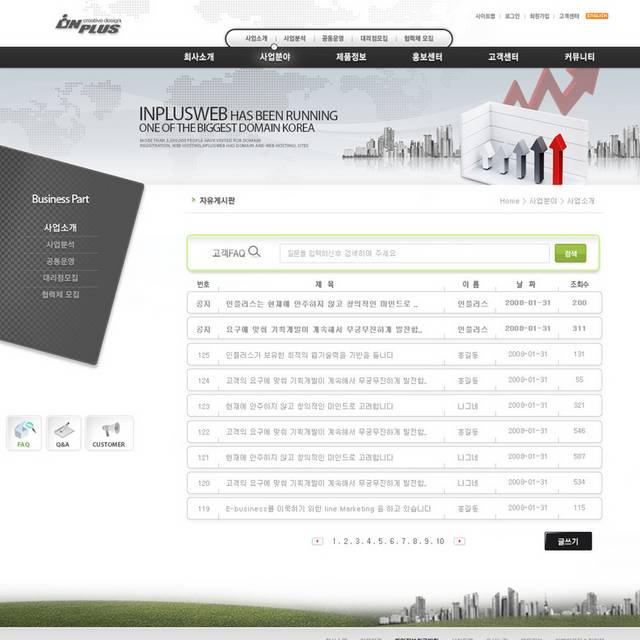The image size is (640, 640).
Task: Click the black 글쓰기 write button
Action: [568, 541]
